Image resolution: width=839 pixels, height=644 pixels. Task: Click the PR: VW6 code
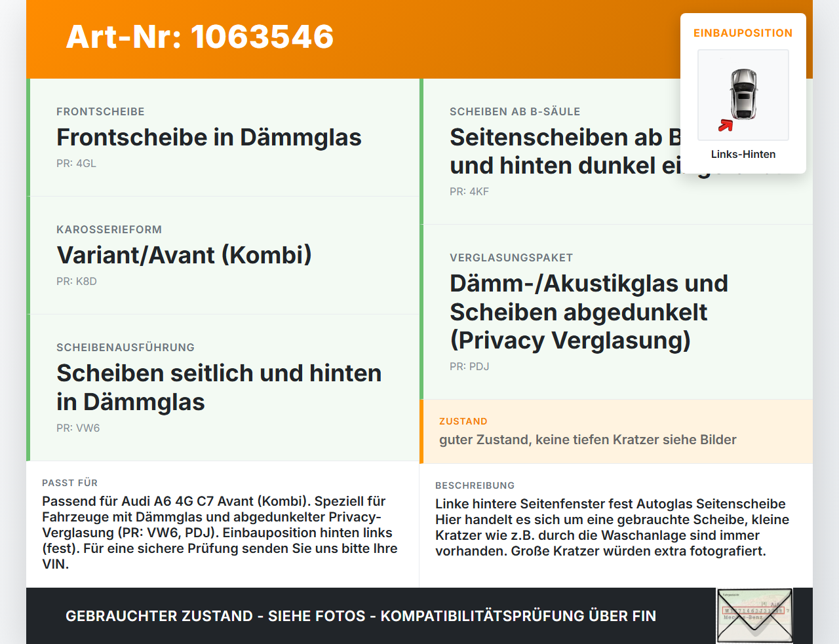point(78,428)
